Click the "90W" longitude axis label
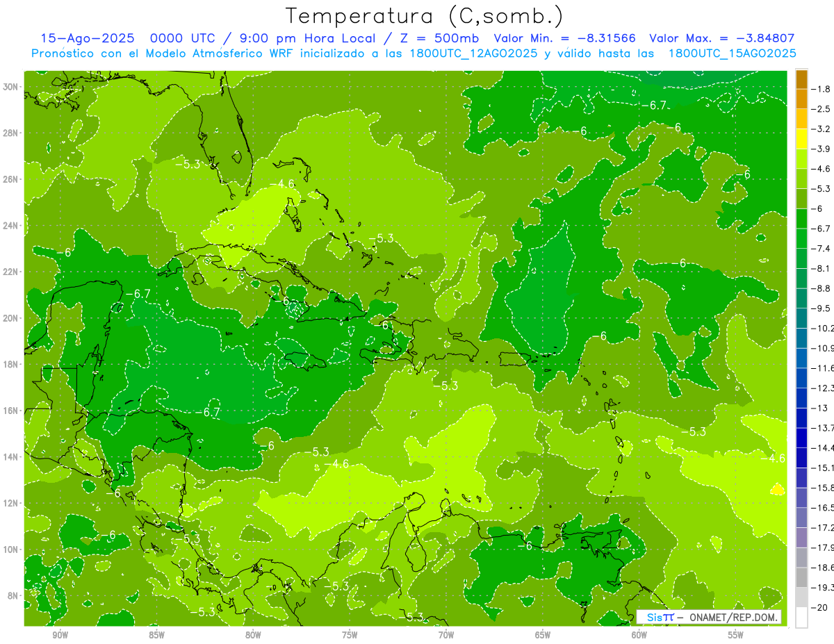 click(x=60, y=635)
